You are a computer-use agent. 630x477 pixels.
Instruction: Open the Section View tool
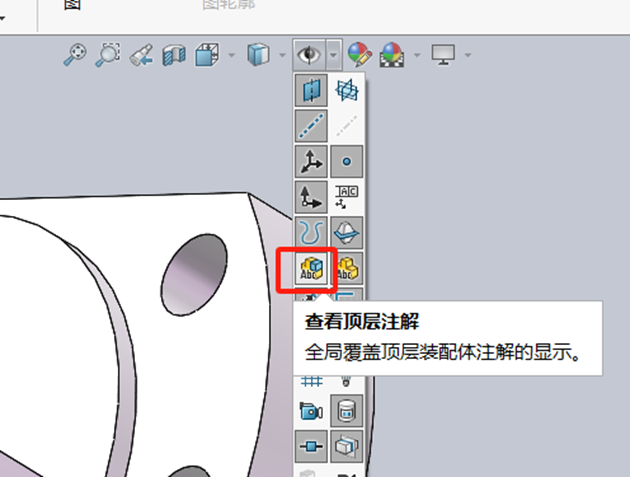[x=176, y=54]
